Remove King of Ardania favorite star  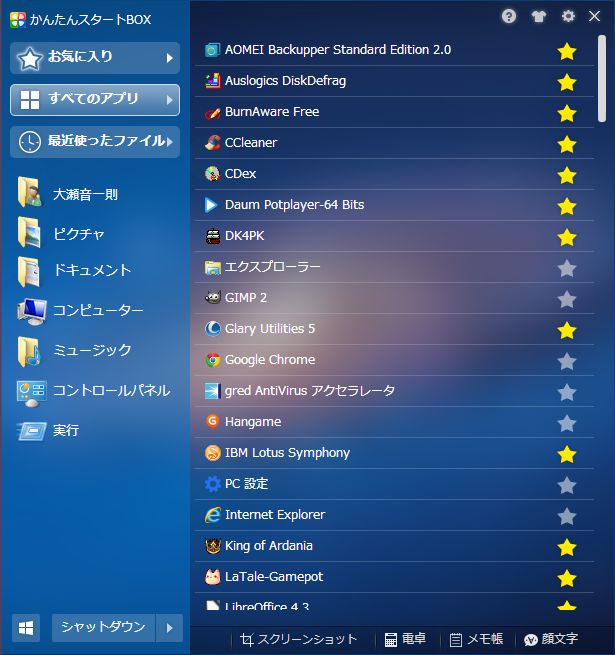tap(567, 547)
